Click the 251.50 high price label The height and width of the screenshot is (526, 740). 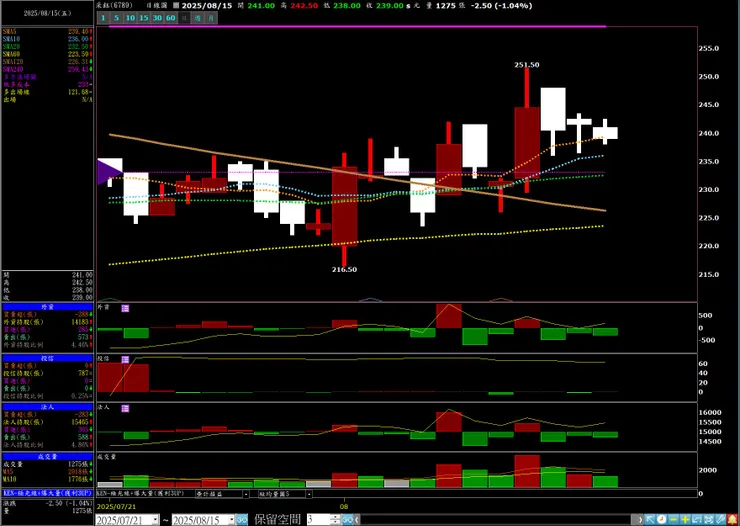[x=527, y=65]
